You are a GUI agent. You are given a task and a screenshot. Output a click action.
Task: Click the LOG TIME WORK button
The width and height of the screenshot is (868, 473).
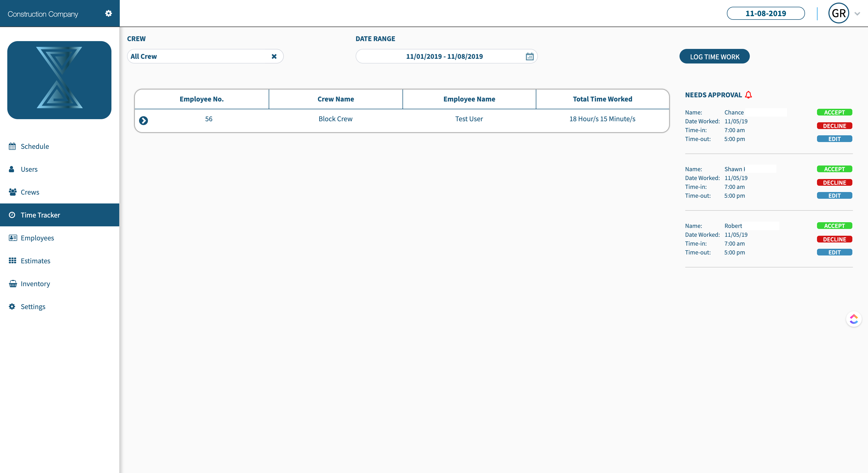point(714,56)
